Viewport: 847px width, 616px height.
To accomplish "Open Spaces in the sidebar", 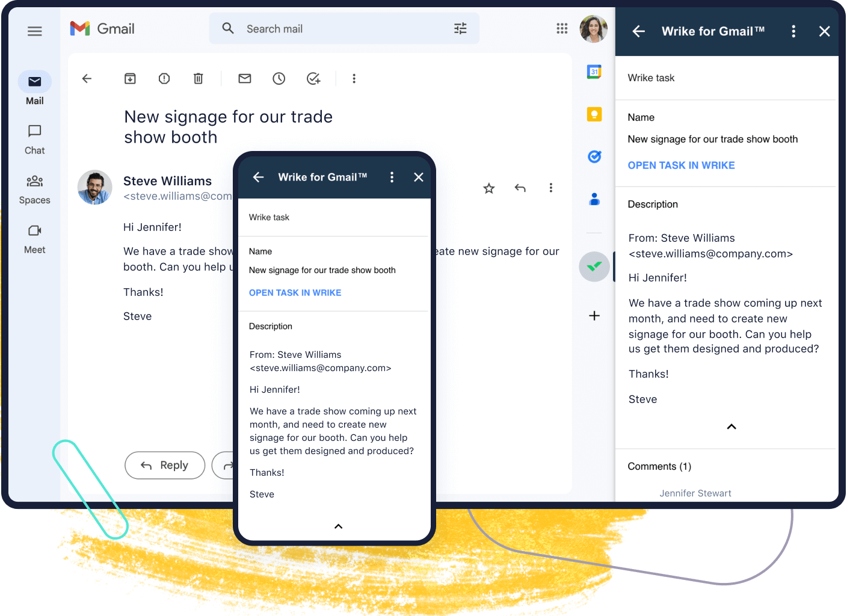I will click(x=35, y=189).
